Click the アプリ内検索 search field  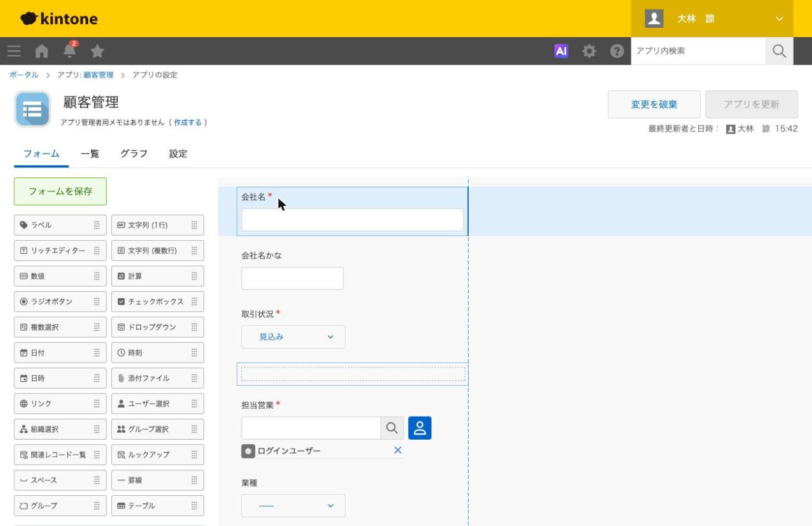tap(698, 51)
